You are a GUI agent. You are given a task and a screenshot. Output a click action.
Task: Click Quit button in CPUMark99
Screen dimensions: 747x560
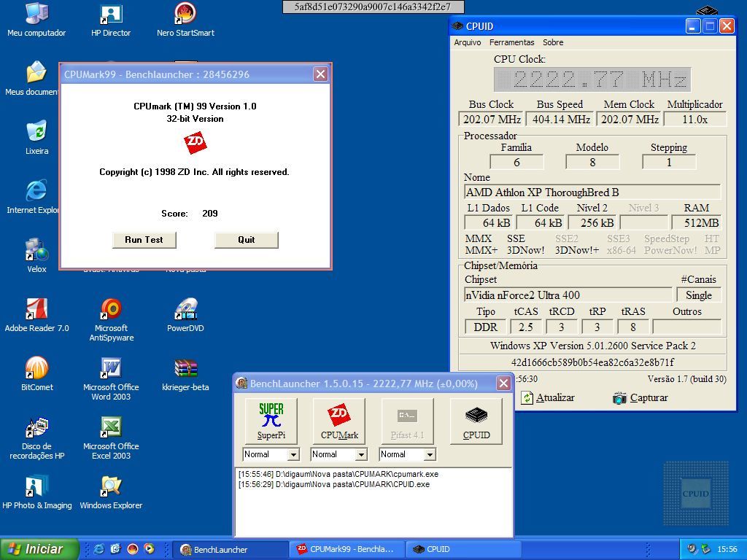[x=247, y=240]
